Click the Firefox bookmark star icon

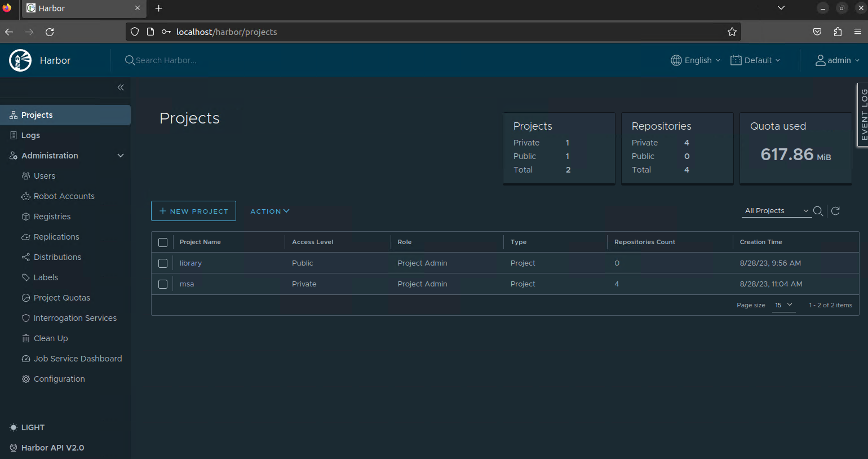click(x=732, y=32)
